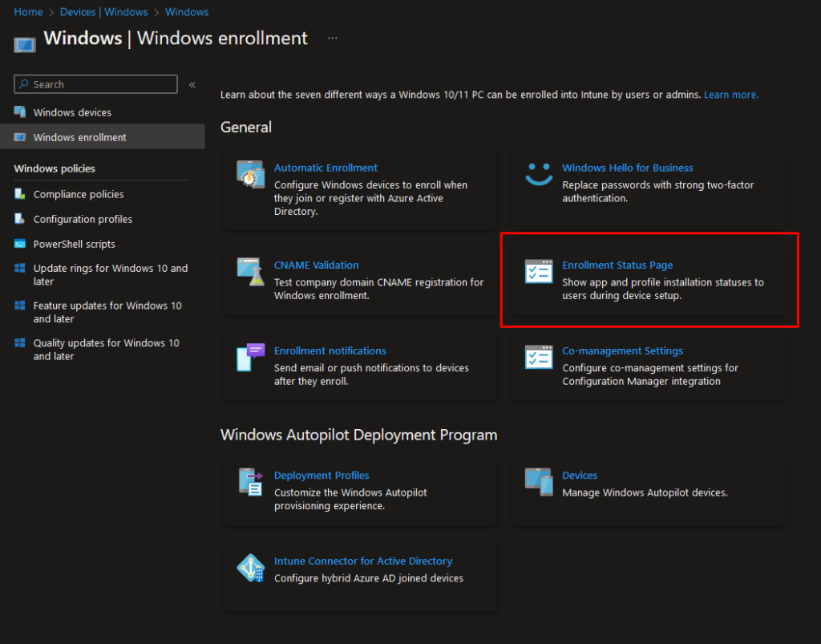This screenshot has height=644, width=821.
Task: Select PowerShell scripts menu item
Action: point(102,244)
